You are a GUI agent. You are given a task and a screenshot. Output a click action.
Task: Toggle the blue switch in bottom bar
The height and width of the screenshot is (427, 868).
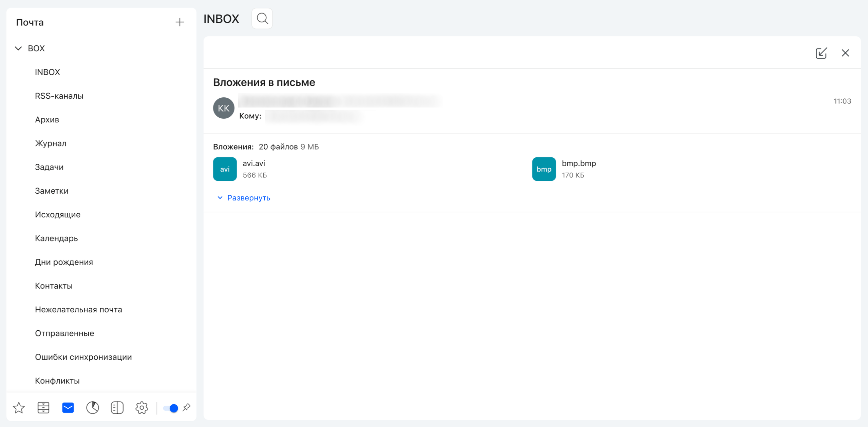[x=170, y=408]
